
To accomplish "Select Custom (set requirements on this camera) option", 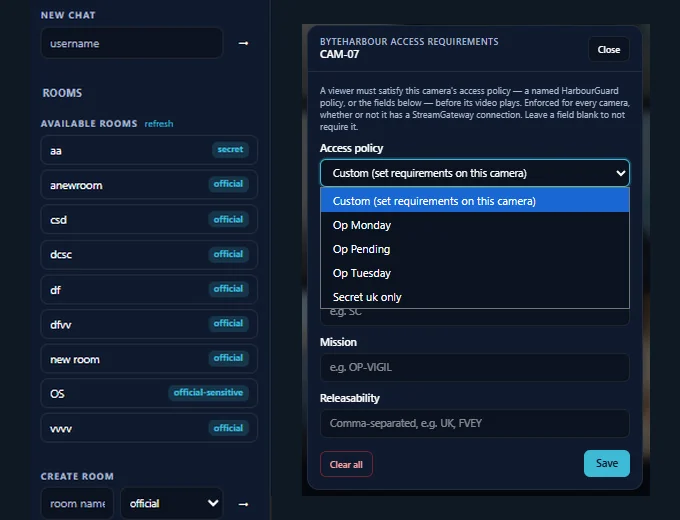I will (474, 201).
